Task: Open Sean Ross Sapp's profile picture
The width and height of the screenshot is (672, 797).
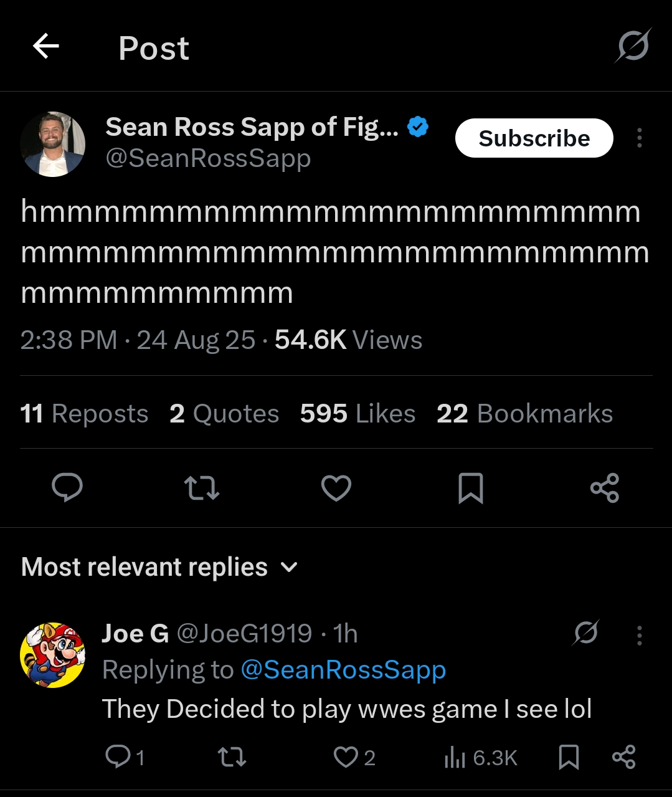Action: tap(53, 144)
